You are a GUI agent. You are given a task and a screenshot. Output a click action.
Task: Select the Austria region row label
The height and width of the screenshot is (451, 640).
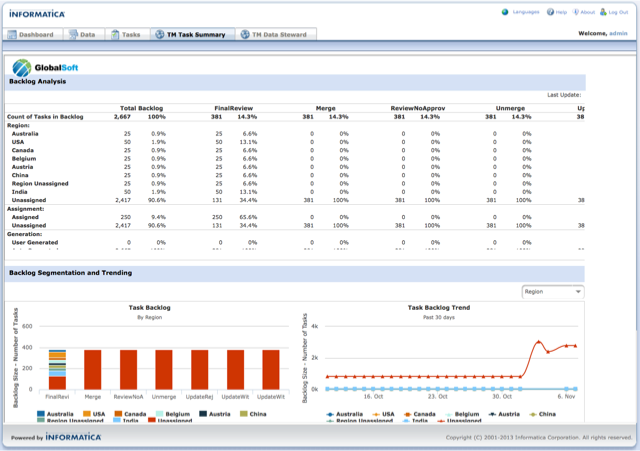(x=22, y=167)
